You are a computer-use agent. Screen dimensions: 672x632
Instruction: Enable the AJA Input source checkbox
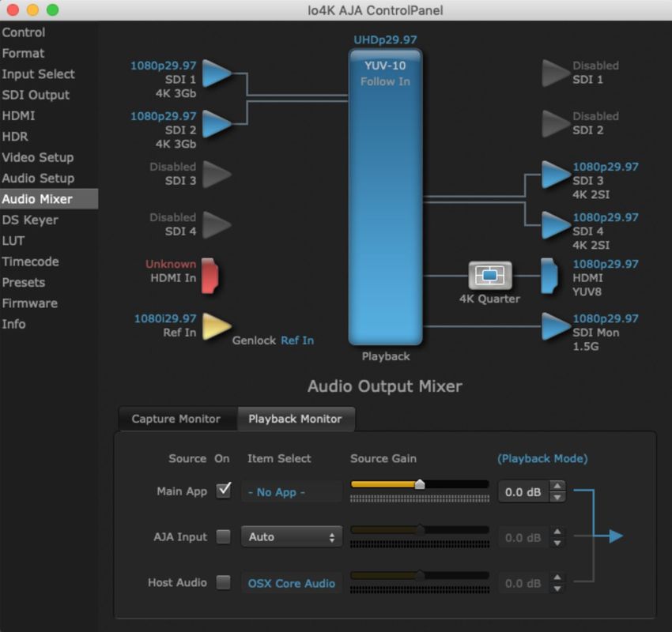pos(223,536)
